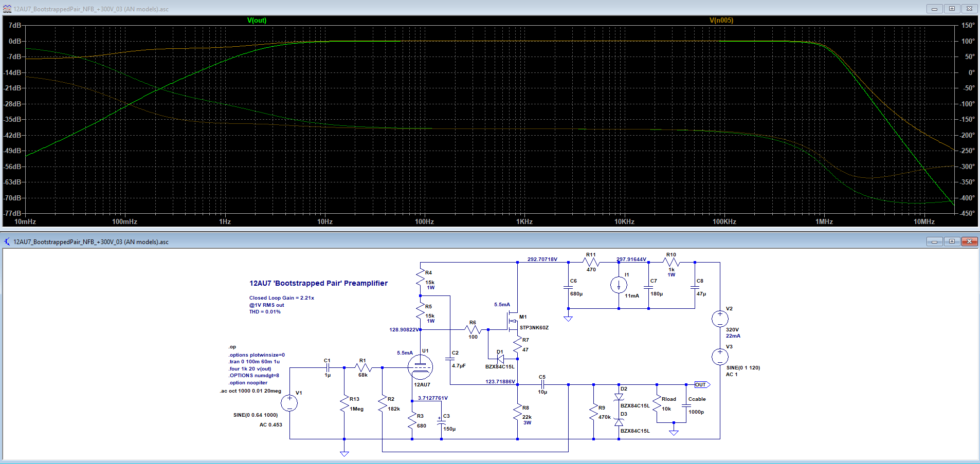Click the schematic title '12AU7 Bootstrapped Pair Preamplifier'
The image size is (980, 464).
[x=318, y=283]
